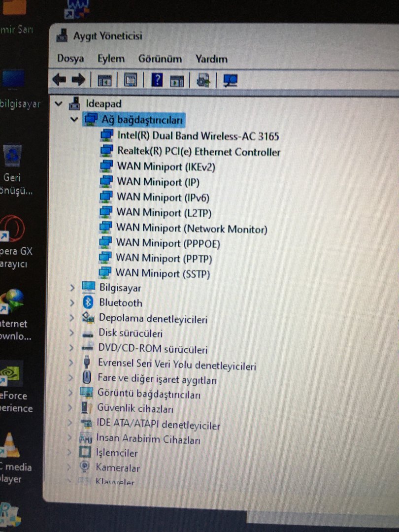The height and width of the screenshot is (532, 399).
Task: Click the USB controllers plug icon
Action: (x=87, y=363)
